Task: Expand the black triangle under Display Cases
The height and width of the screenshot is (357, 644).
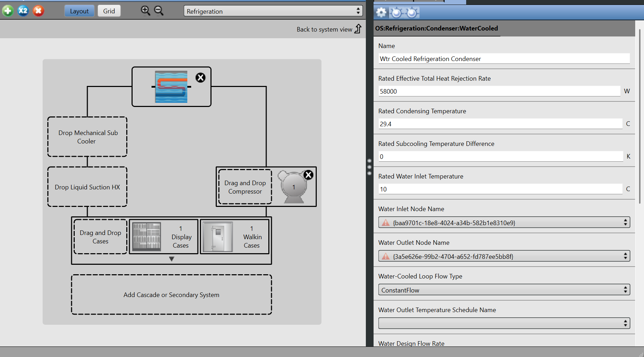Action: point(172,258)
